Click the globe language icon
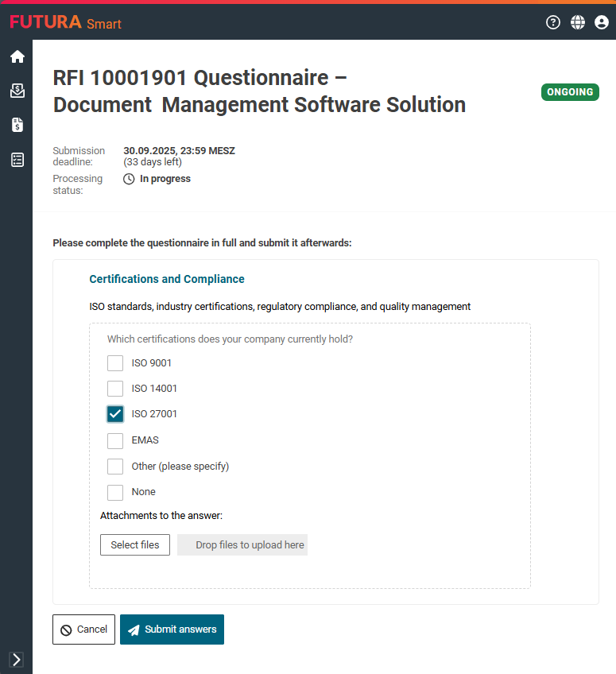 pyautogui.click(x=578, y=22)
